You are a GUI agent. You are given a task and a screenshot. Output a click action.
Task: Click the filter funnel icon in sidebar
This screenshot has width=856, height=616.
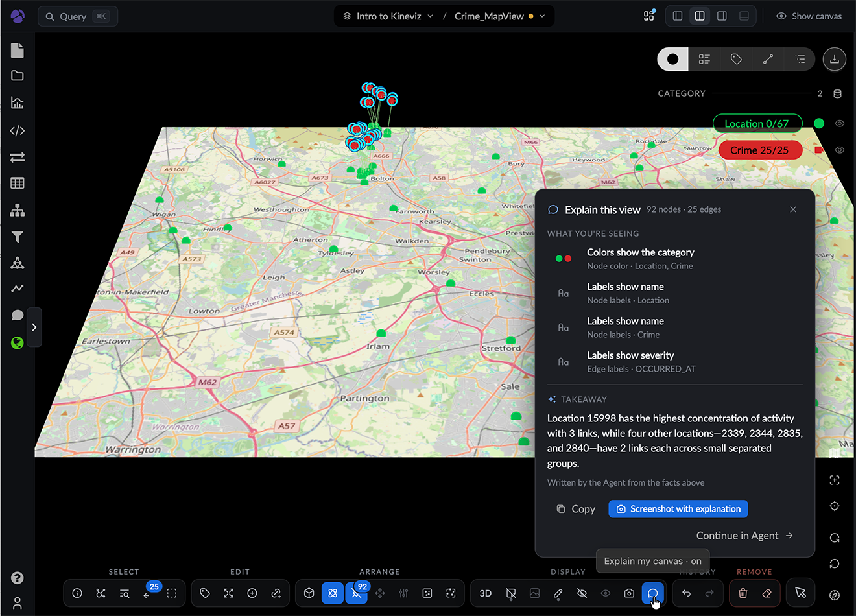pos(18,237)
